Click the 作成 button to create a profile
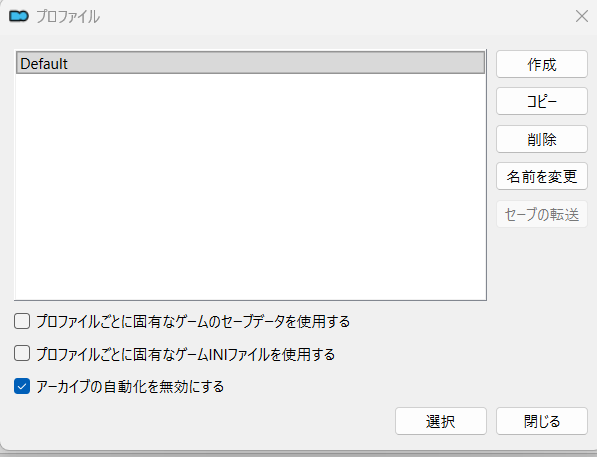597x457 pixels. pos(541,64)
